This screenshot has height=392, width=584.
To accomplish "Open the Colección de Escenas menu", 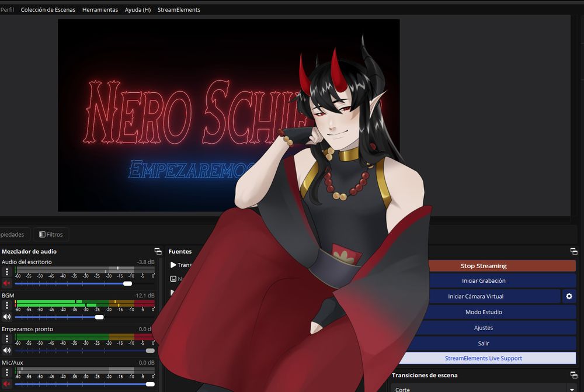I will [x=48, y=10].
